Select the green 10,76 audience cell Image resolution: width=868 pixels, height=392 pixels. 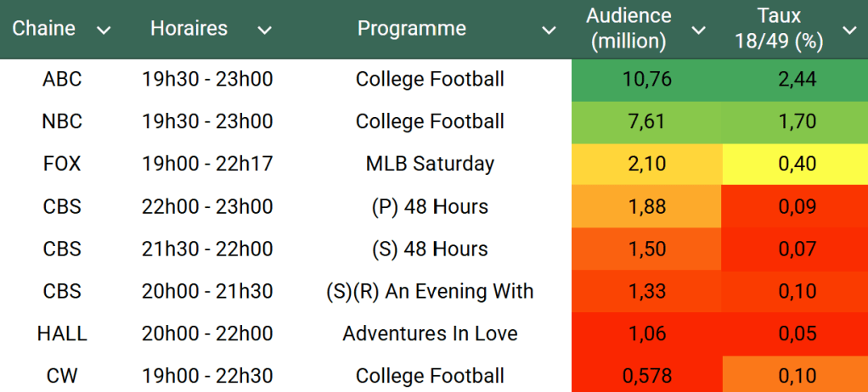645,80
